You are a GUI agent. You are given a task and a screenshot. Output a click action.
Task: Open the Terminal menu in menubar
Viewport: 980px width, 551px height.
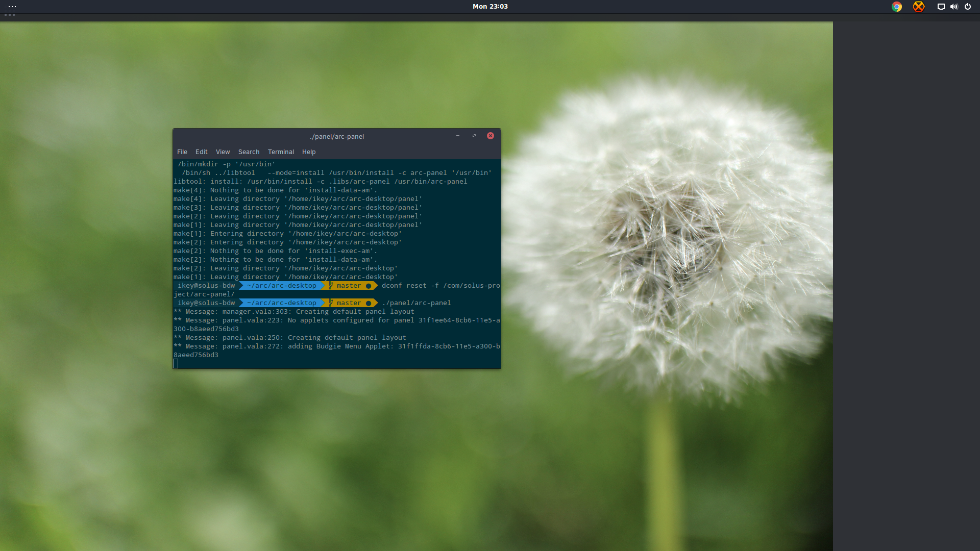point(281,152)
